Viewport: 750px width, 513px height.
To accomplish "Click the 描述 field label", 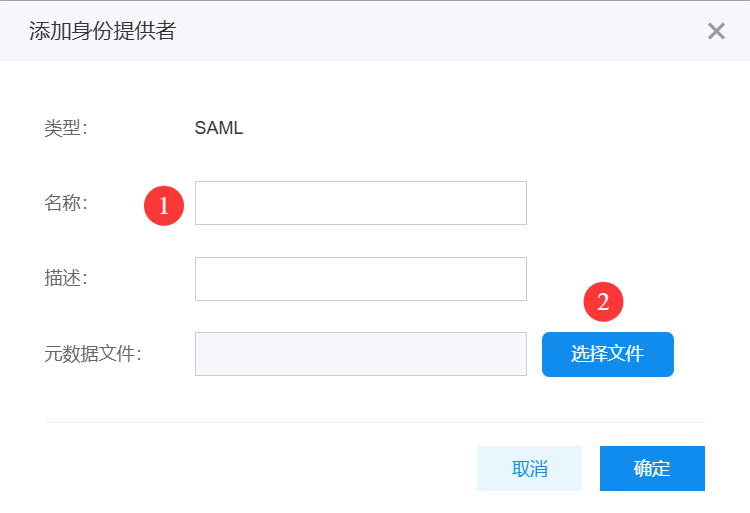I will pyautogui.click(x=66, y=278).
